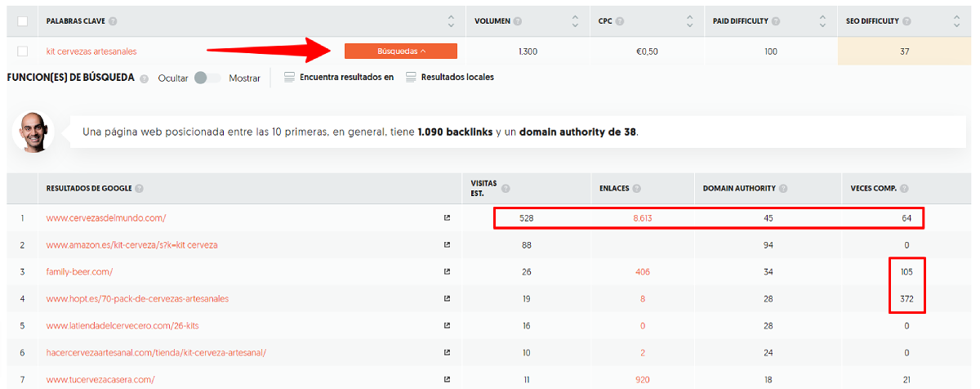Image resolution: width=980 pixels, height=389 pixels.
Task: Click help icon next to Palabras Clave
Action: point(113,21)
